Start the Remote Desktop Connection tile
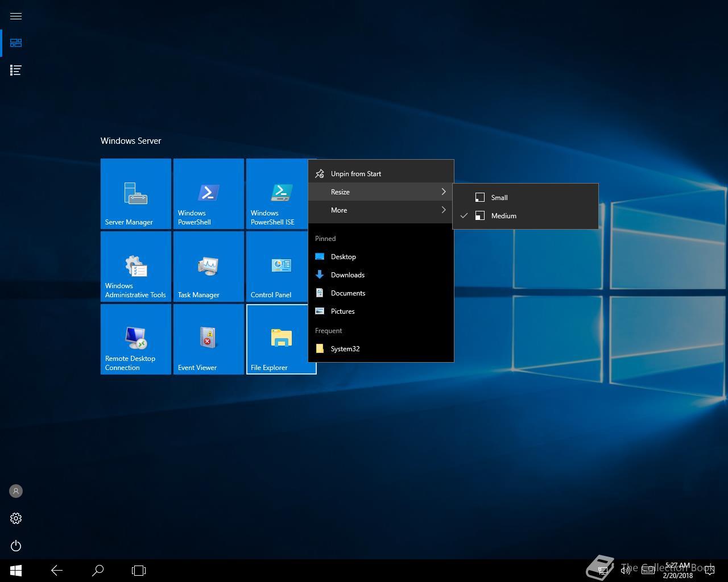 pyautogui.click(x=135, y=339)
